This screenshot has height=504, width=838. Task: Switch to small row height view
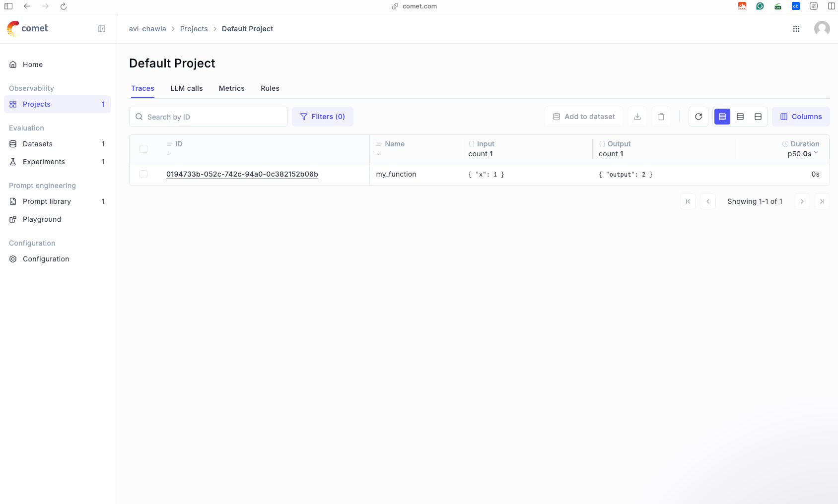(722, 117)
